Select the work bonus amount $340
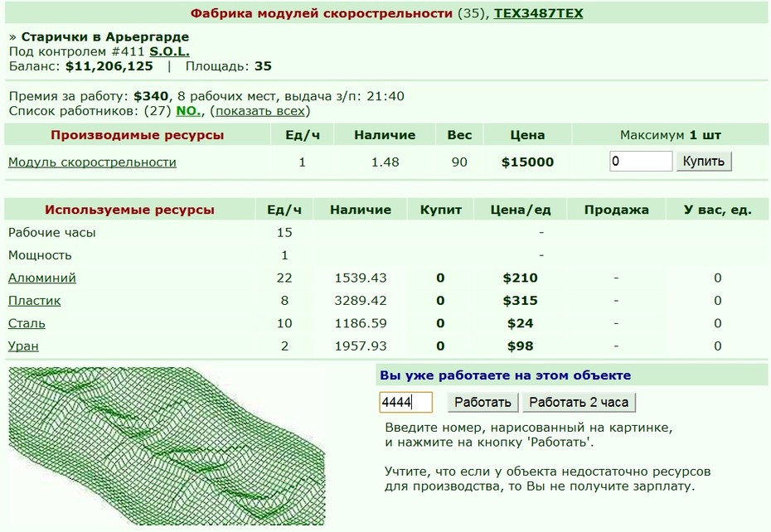Image resolution: width=771 pixels, height=532 pixels. (151, 96)
